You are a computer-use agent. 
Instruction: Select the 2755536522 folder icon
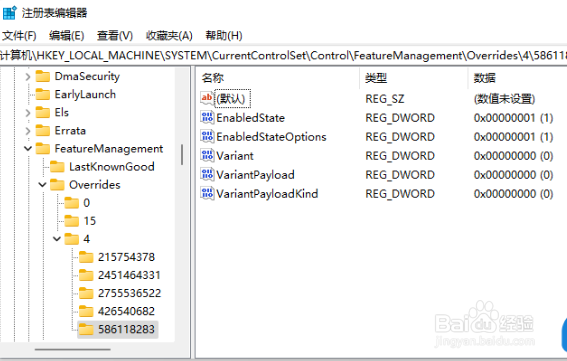86,293
